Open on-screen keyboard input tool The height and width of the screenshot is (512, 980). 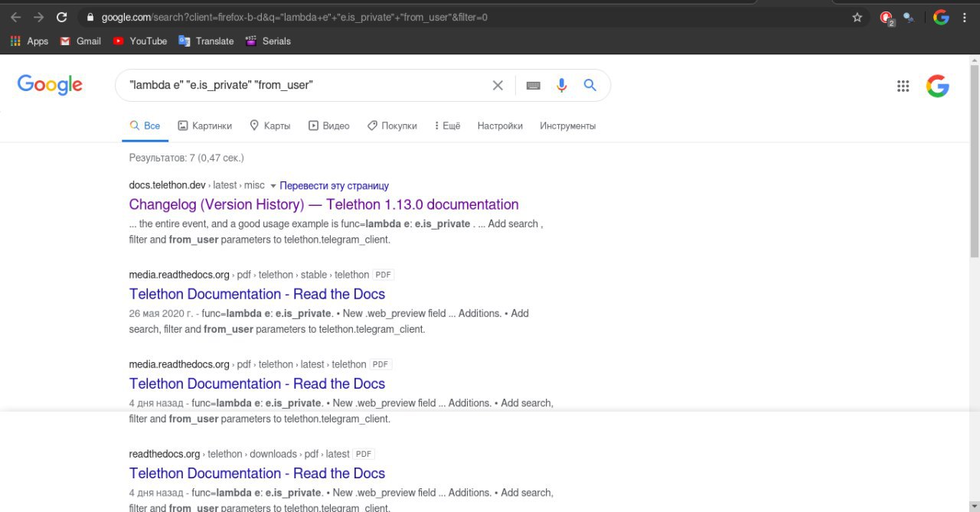(x=534, y=85)
